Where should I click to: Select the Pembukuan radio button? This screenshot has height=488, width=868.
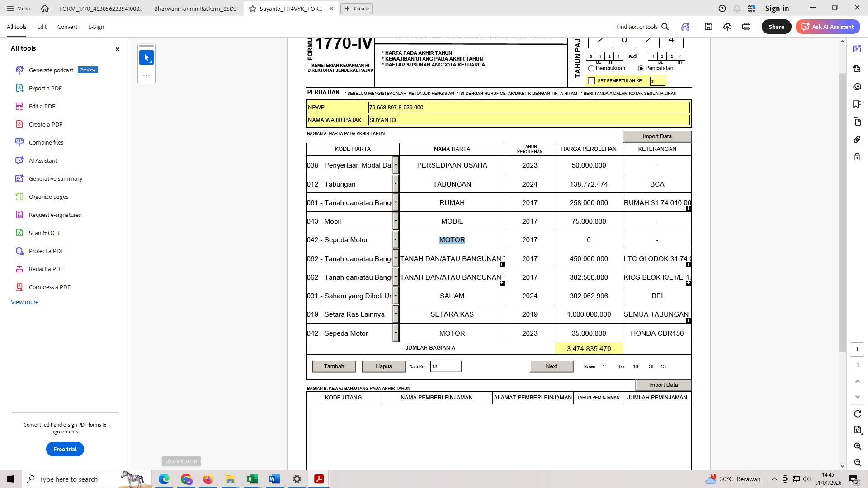(591, 68)
